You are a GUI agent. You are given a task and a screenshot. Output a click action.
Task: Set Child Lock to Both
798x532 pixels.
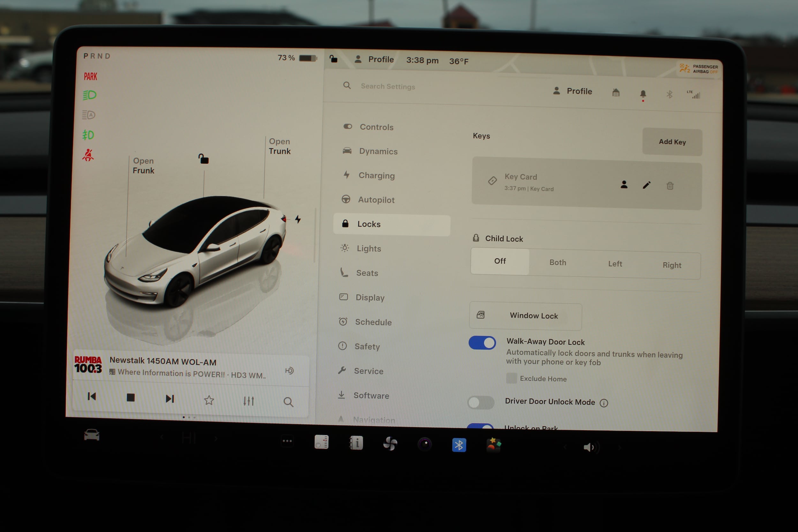pos(557,262)
